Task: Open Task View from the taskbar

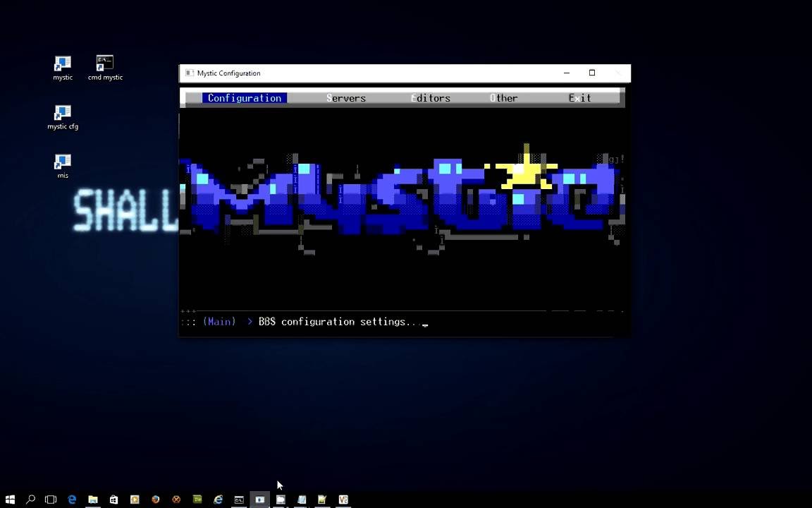Action: [51, 500]
